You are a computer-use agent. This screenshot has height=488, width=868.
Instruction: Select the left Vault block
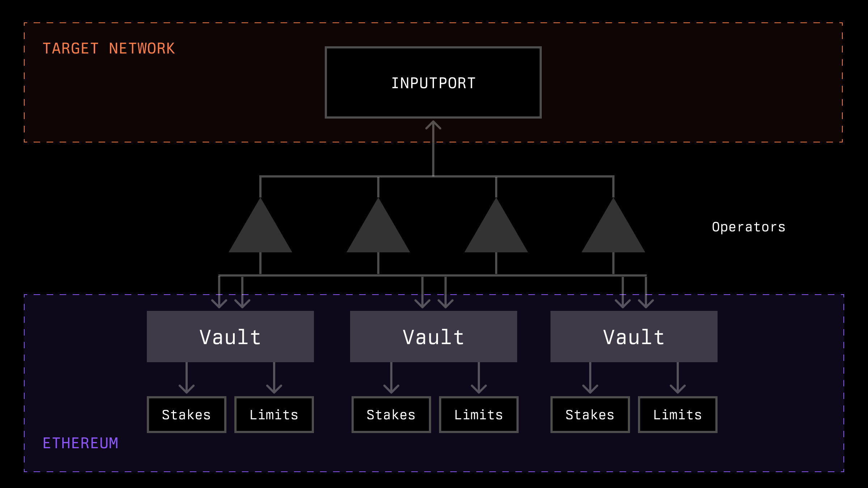[x=230, y=337]
